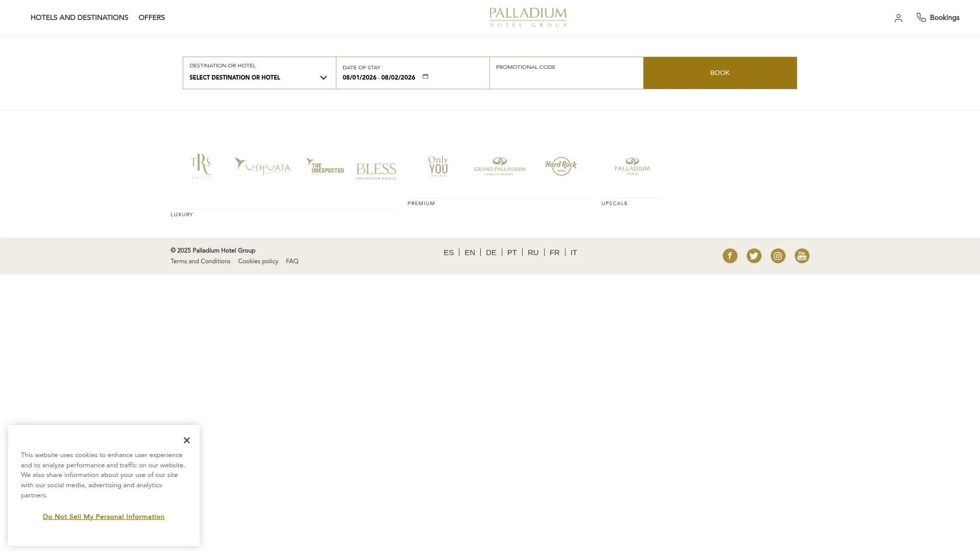This screenshot has width=980, height=551.
Task: Click the PREMIUM category label
Action: 421,204
